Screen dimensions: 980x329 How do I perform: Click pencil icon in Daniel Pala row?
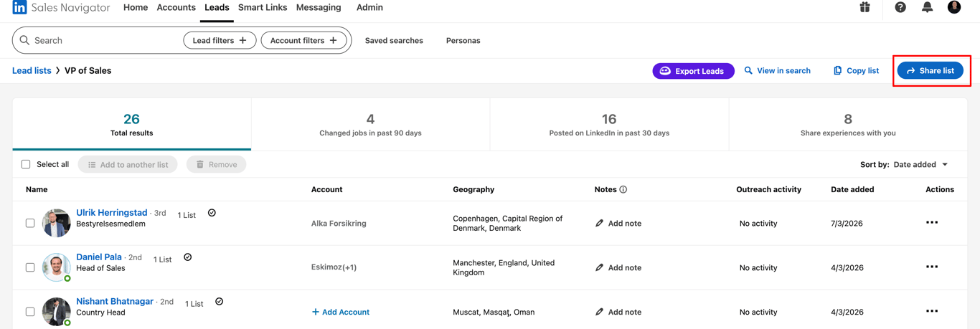click(x=599, y=267)
